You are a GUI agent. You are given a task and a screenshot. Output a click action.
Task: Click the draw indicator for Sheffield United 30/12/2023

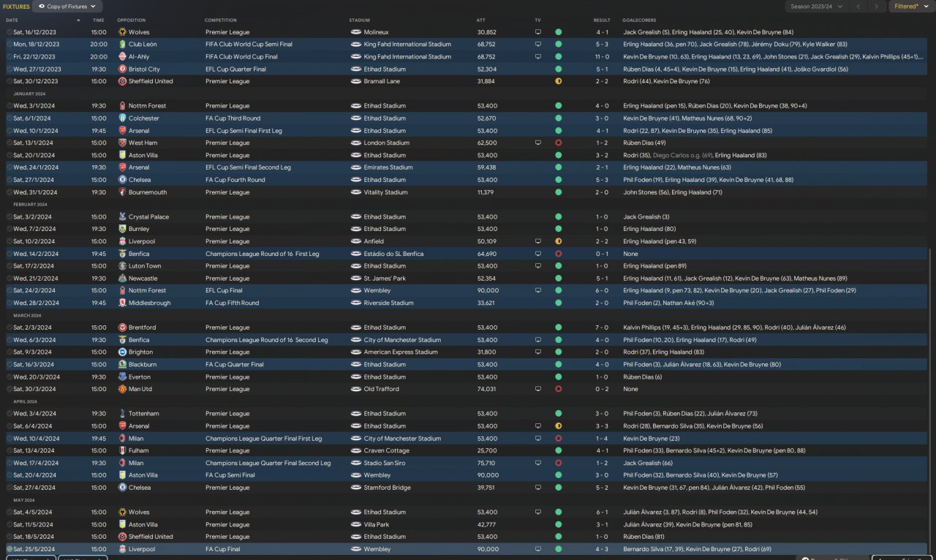558,81
